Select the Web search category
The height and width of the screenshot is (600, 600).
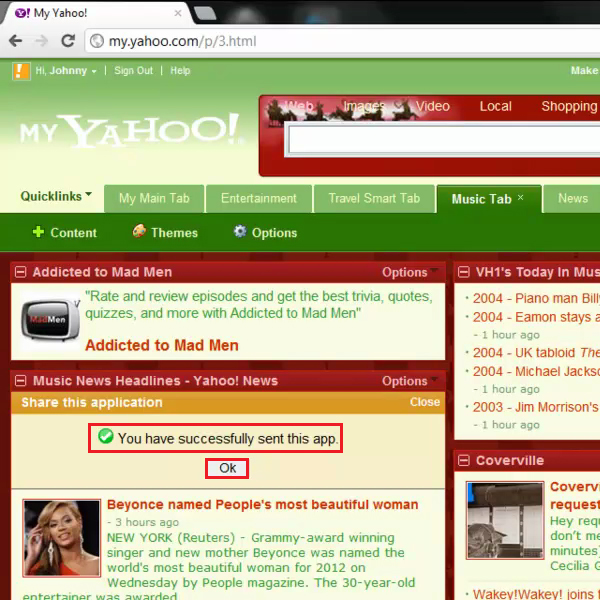pyautogui.click(x=299, y=106)
